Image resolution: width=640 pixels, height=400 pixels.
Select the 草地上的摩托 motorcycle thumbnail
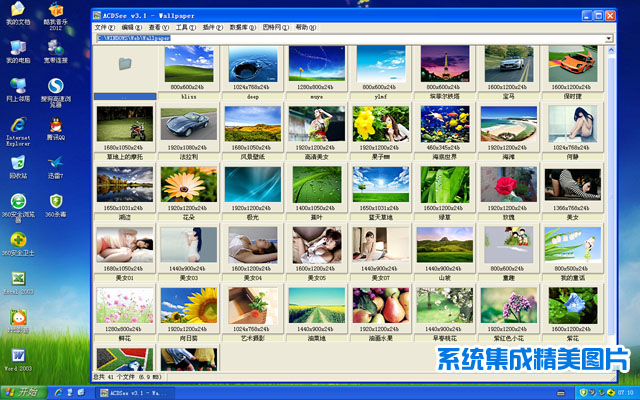click(x=125, y=124)
